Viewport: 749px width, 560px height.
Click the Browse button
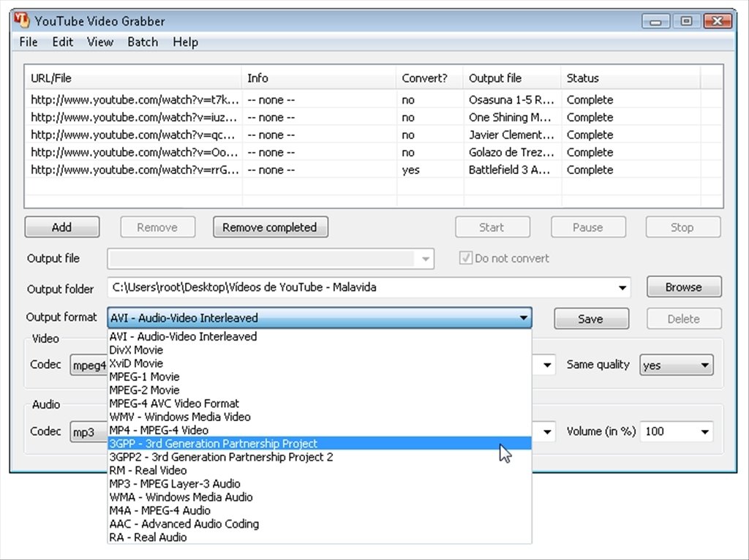684,287
